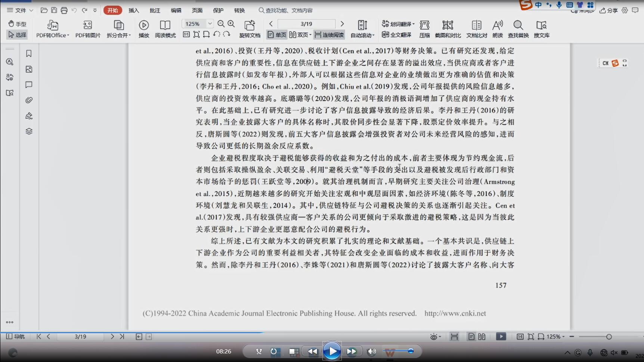
Task: Open eye-protection mode dropdown in status bar
Action: coord(435,337)
